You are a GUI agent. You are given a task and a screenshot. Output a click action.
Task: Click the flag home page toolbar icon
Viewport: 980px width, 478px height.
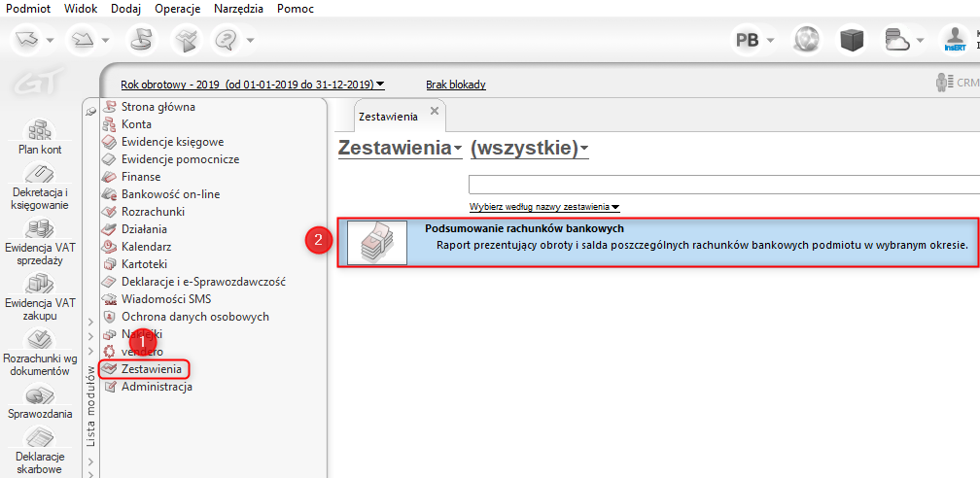143,40
